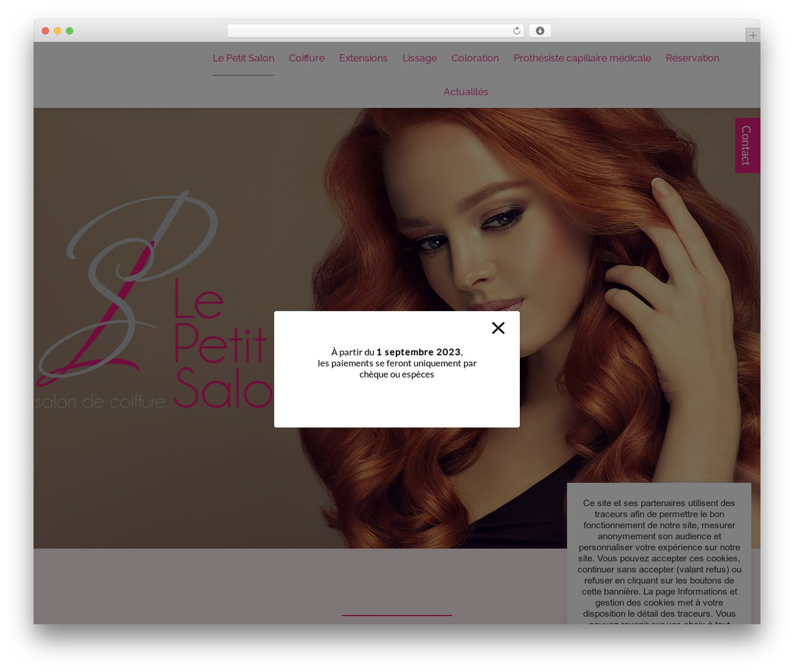Click the browser address bar
Image resolution: width=794 pixels, height=672 pixels.
(376, 31)
